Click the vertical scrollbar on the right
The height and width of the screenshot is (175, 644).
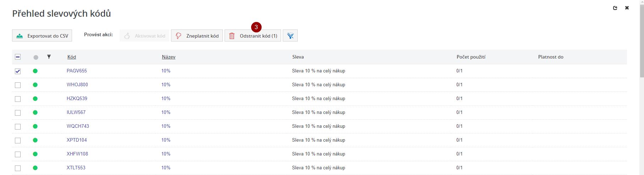[x=641, y=39]
